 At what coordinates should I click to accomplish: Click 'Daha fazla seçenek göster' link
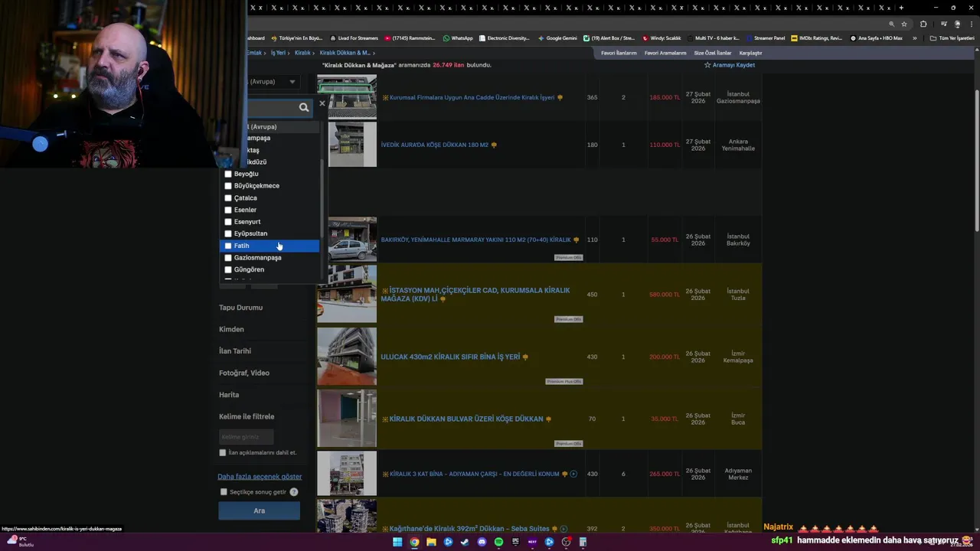click(x=260, y=477)
